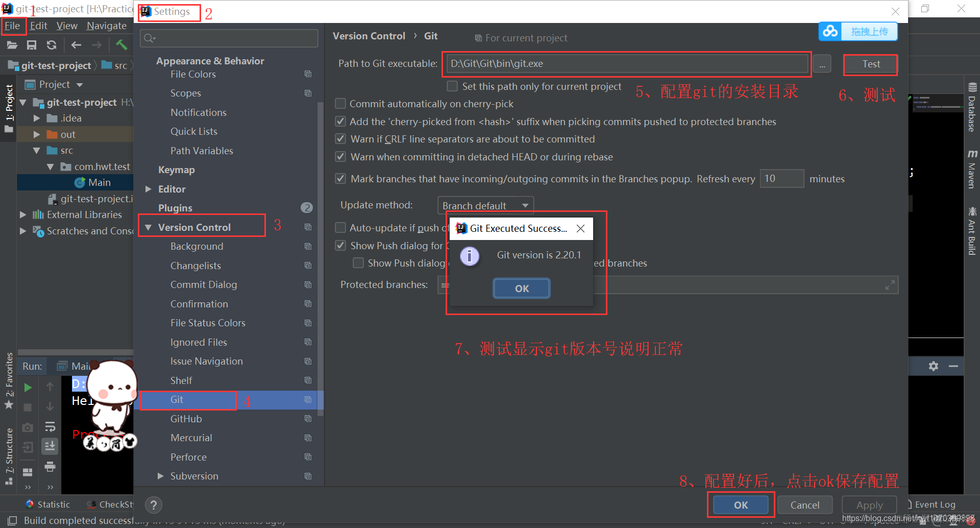Expand the Protected branches field icon
The image size is (980, 528).
pyautogui.click(x=890, y=285)
